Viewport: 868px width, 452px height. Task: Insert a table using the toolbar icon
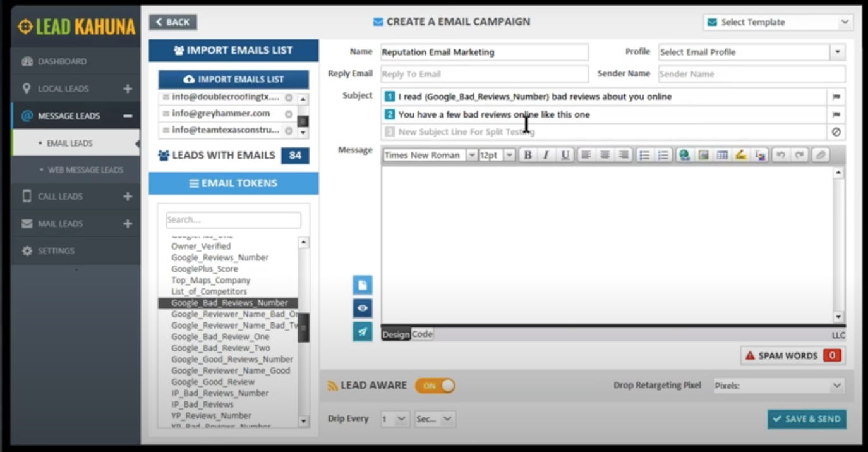point(722,156)
